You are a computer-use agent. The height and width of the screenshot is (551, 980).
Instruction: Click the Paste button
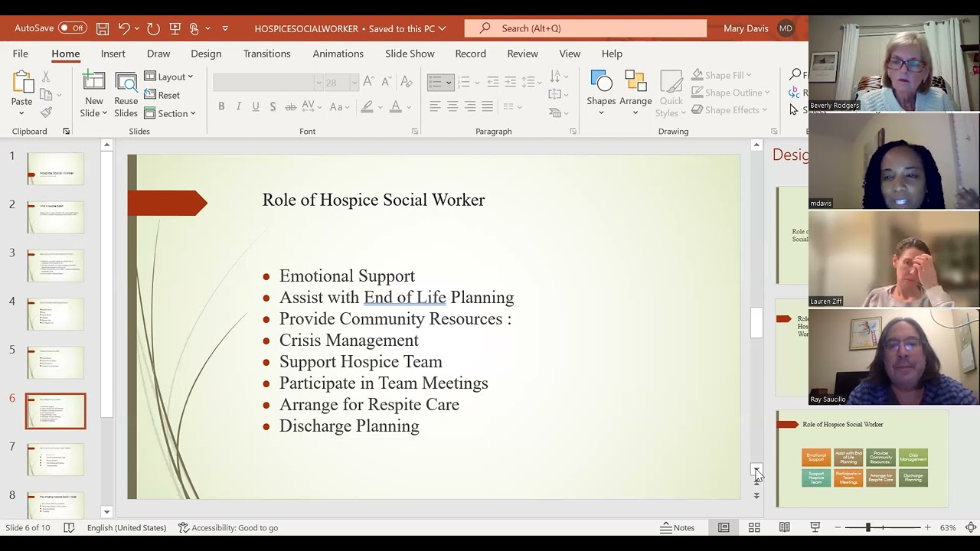click(x=21, y=93)
